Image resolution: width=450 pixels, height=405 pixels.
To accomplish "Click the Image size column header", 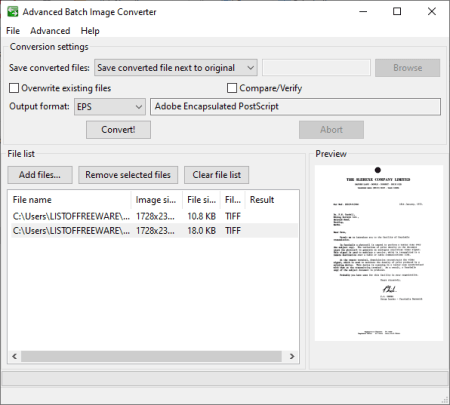I will (x=157, y=200).
